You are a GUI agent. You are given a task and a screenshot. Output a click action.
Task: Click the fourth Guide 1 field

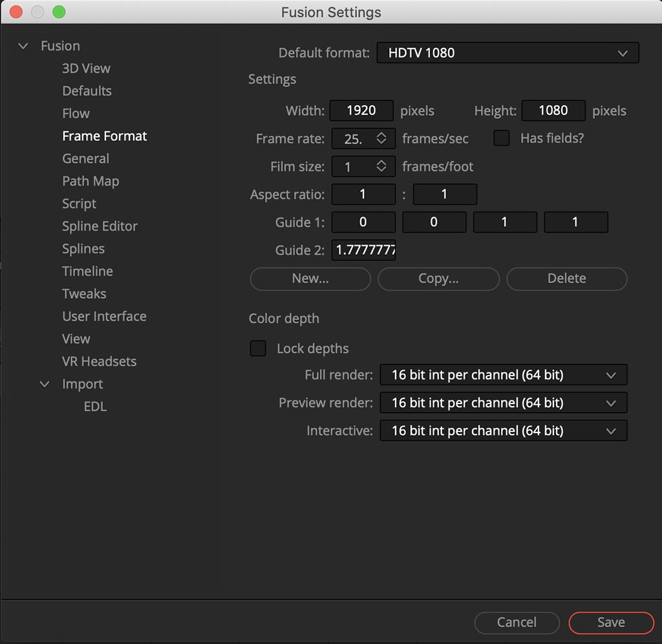(576, 222)
